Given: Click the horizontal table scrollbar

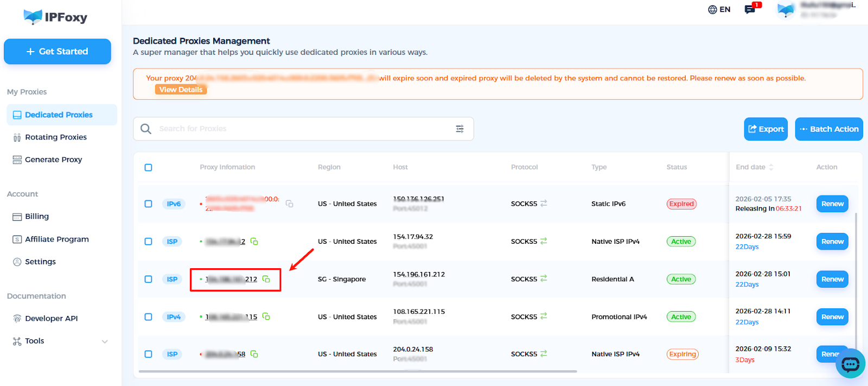Looking at the screenshot, I should [358, 371].
